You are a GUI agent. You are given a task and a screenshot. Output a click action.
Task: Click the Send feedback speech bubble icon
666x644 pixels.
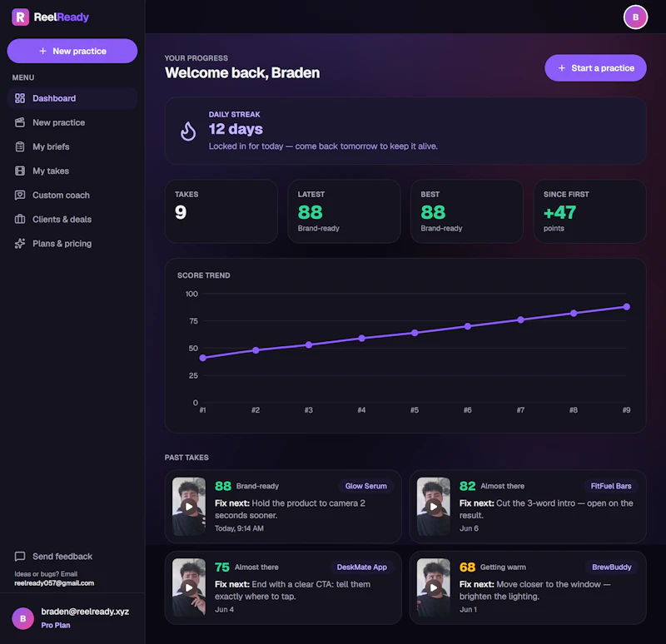[20, 556]
